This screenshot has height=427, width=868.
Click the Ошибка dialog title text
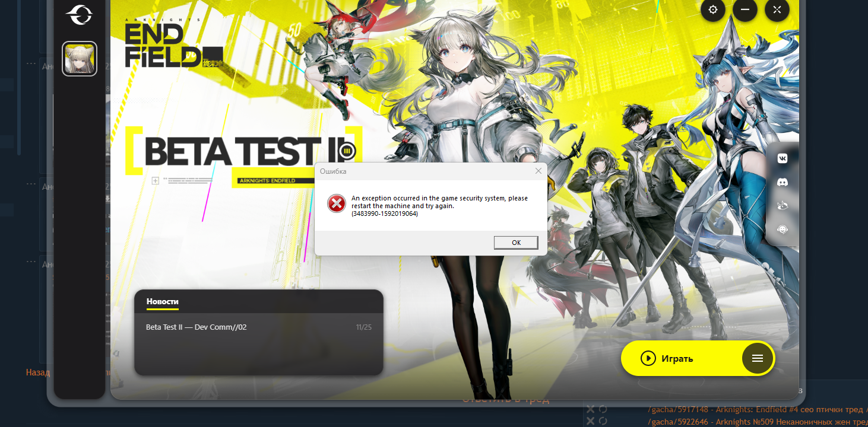pyautogui.click(x=333, y=171)
